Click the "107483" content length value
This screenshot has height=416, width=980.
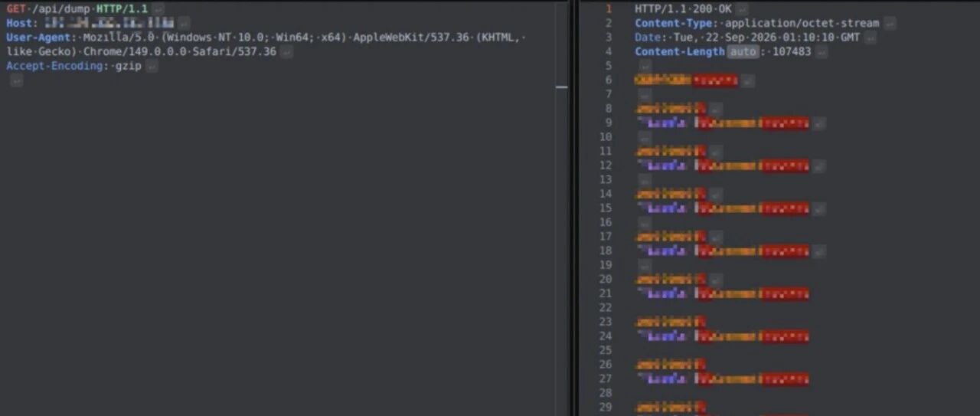coord(792,52)
